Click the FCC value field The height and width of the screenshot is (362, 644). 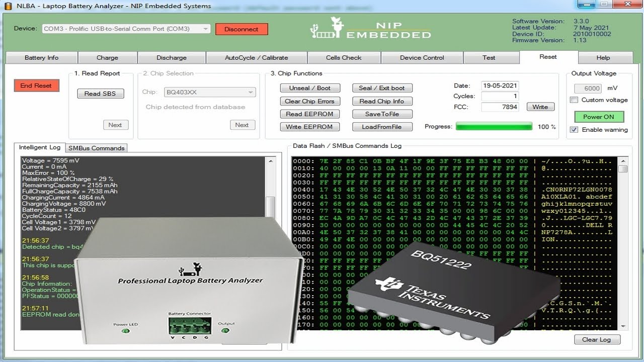pyautogui.click(x=500, y=107)
